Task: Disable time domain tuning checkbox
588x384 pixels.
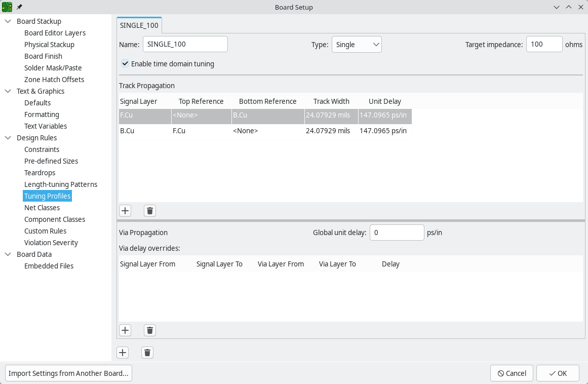Action: (x=125, y=64)
